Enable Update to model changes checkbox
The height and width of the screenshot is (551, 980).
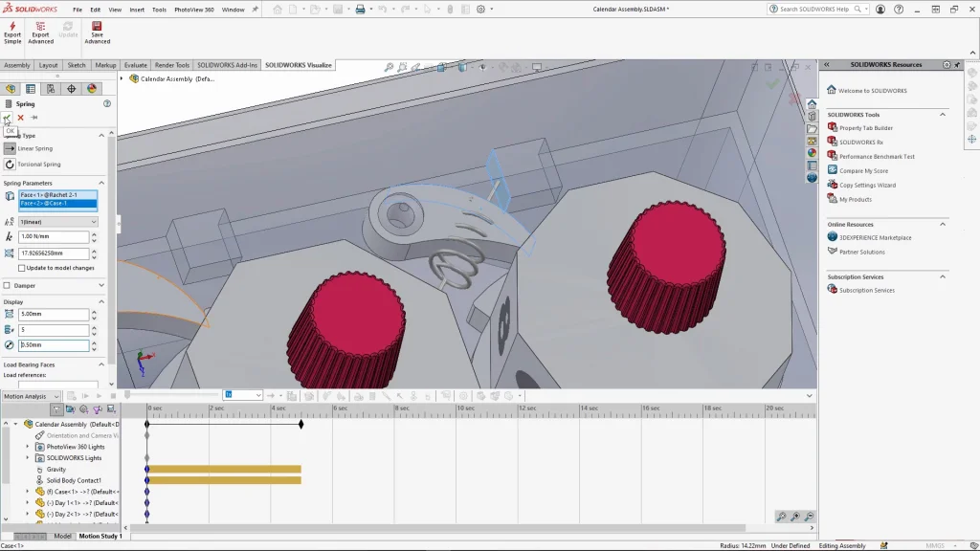tap(22, 268)
